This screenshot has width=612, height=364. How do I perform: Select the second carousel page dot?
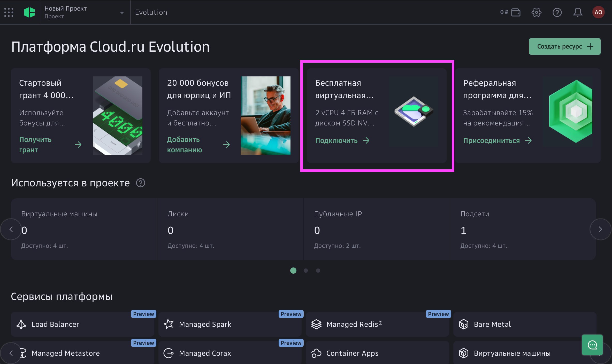point(306,271)
